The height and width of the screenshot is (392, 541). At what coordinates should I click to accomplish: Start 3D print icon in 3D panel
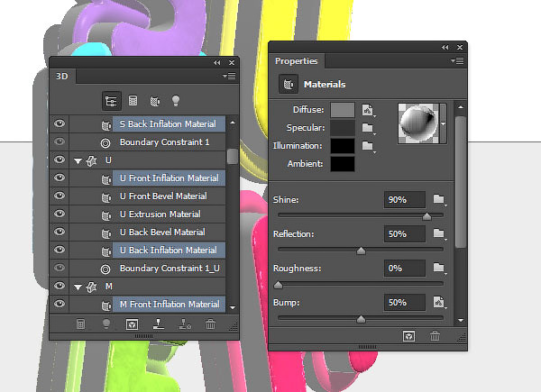tap(158, 324)
